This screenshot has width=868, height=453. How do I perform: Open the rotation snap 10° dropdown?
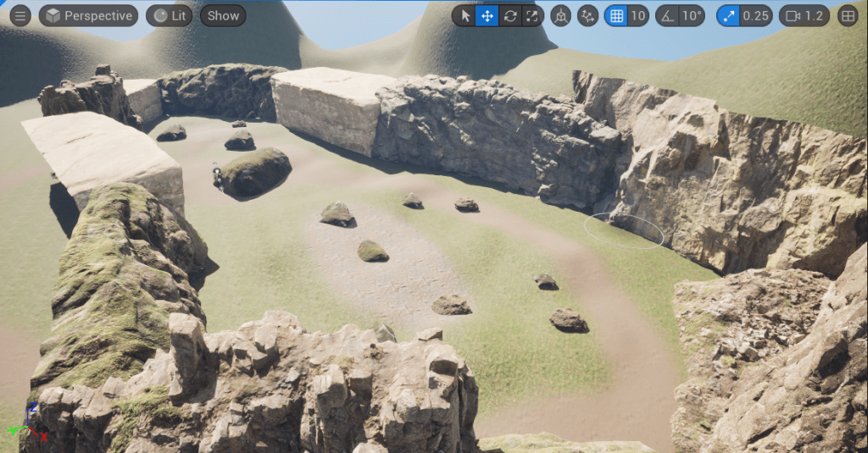(x=693, y=15)
